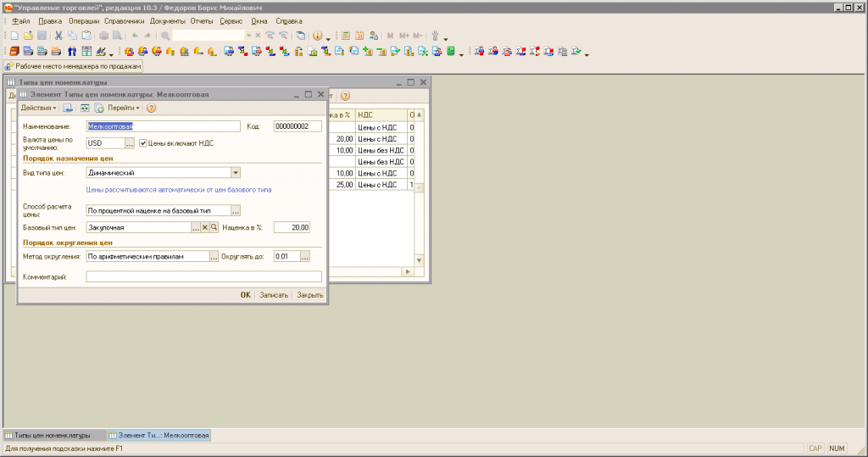The height and width of the screenshot is (457, 868).
Task: Open Справочники menu
Action: [x=124, y=21]
